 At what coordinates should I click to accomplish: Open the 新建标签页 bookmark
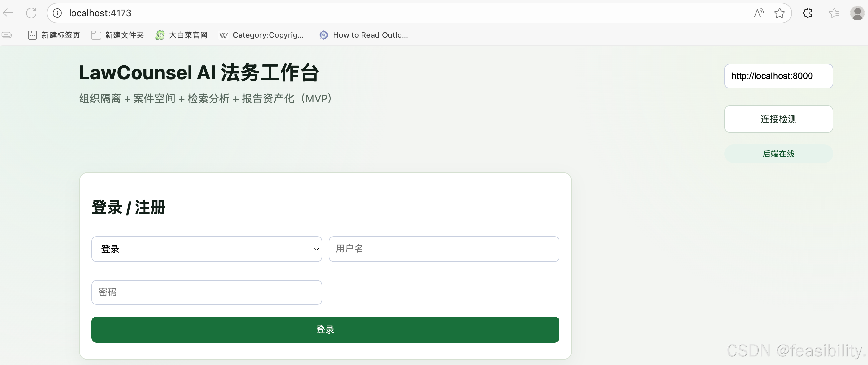click(54, 35)
